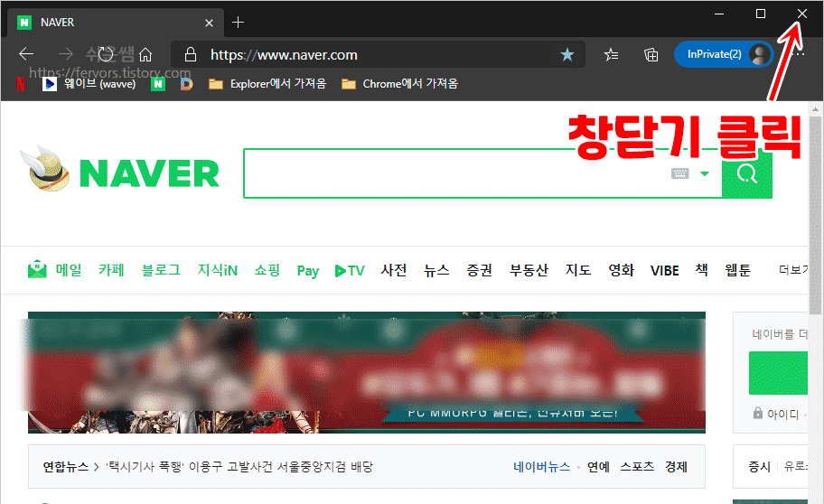Image resolution: width=824 pixels, height=504 pixels.
Task: View site info via the lock icon
Action: 191,54
